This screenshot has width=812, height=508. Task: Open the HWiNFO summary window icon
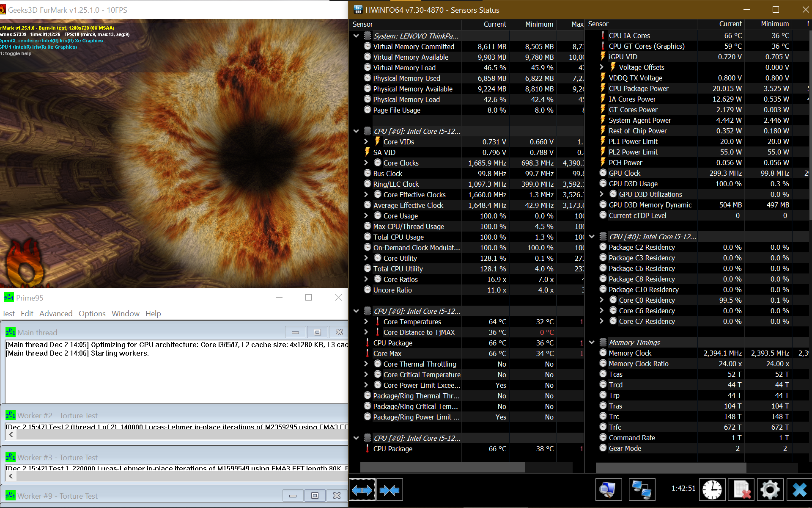608,490
